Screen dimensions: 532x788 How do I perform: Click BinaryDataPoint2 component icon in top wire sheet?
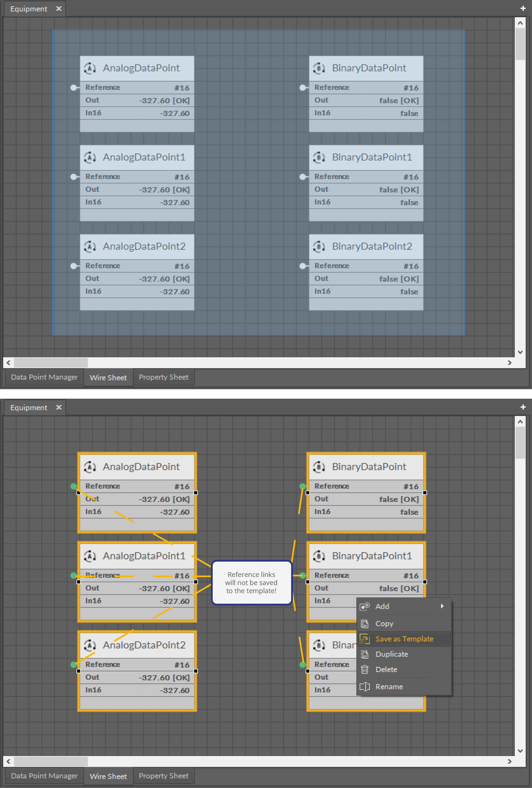click(319, 246)
